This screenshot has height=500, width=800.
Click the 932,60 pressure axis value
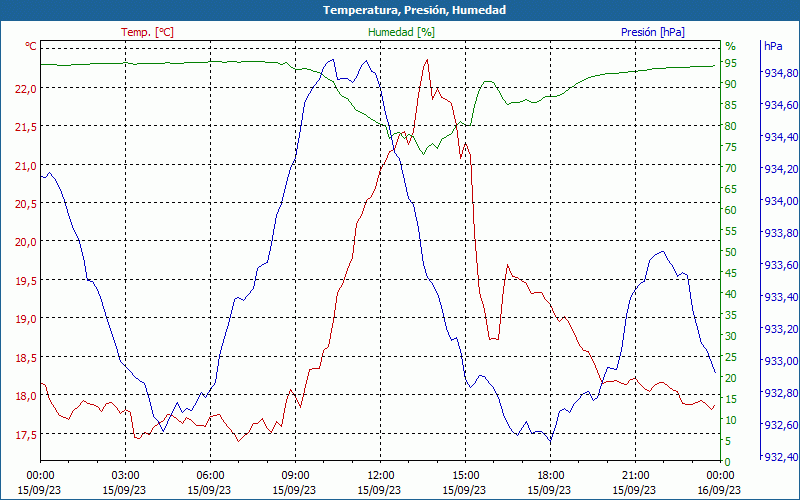(x=781, y=425)
